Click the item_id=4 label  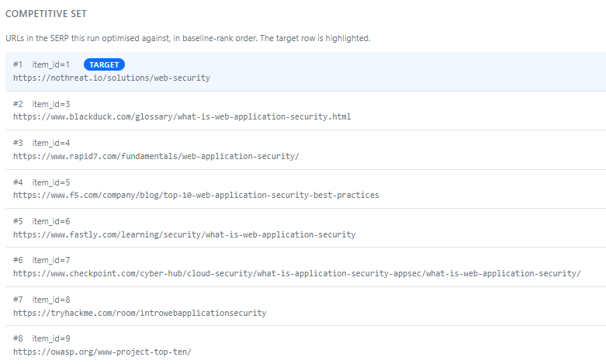51,143
